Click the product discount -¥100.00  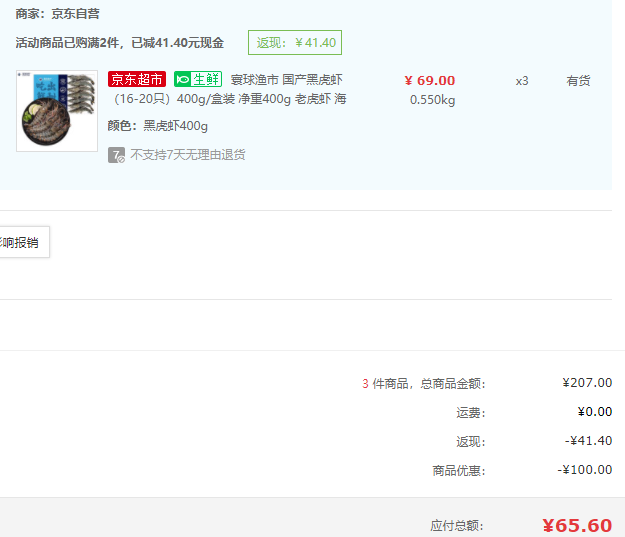click(585, 470)
